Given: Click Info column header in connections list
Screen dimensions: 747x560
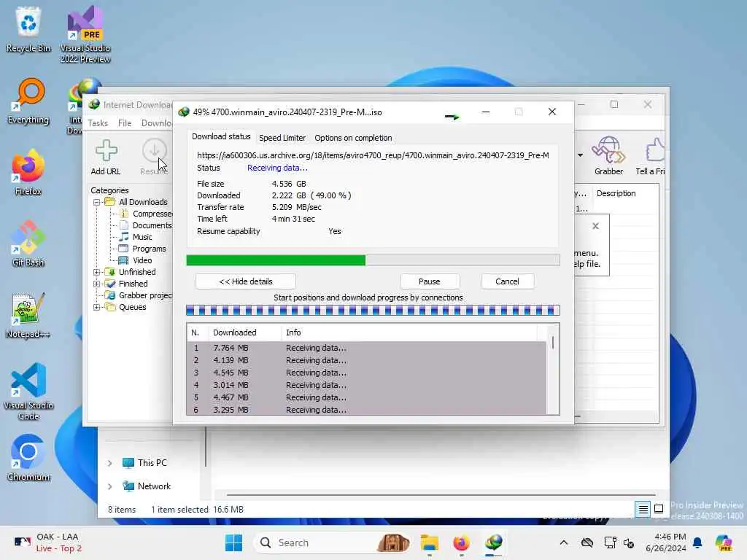Looking at the screenshot, I should coord(410,332).
